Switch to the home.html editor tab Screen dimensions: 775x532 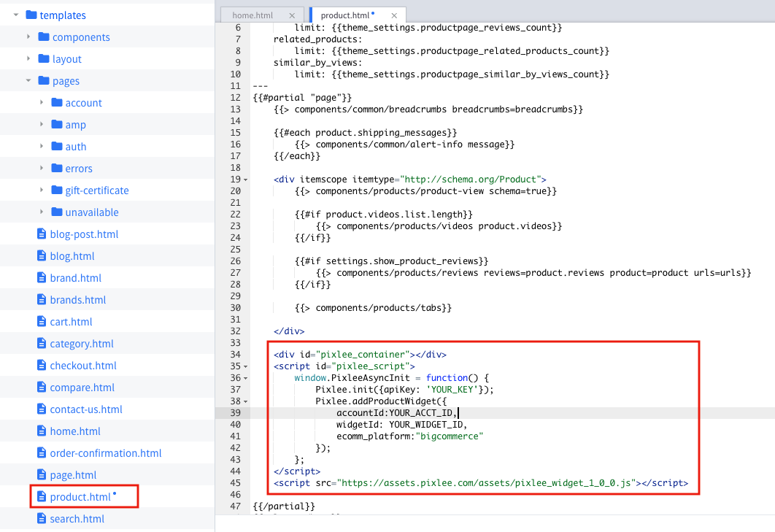tap(252, 15)
